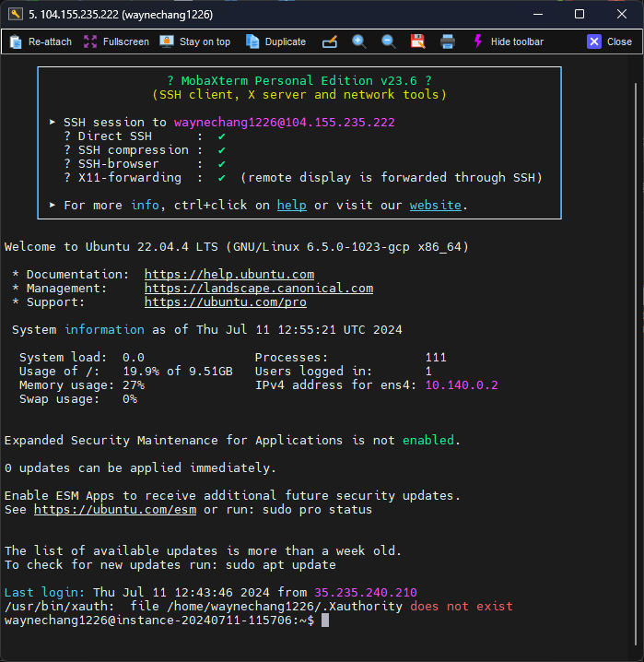Click the 'information' highlighted word
The width and height of the screenshot is (644, 662).
104,330
